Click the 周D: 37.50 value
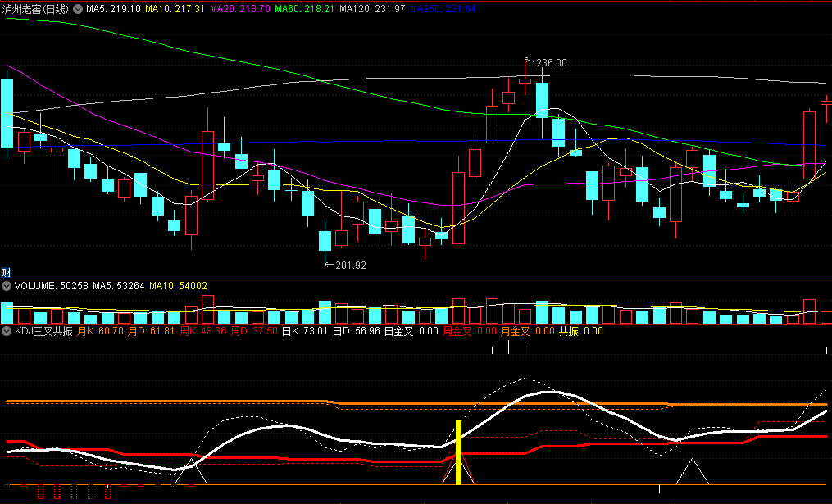Screen dimensions: 832x504 (x=253, y=331)
